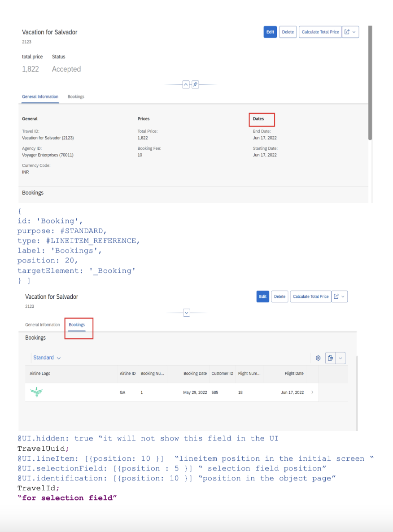Click 'May 29, 2022' booking date cell

(x=195, y=392)
